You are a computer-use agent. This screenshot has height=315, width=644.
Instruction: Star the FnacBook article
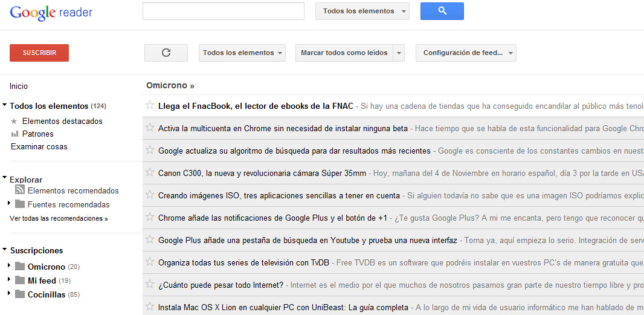(x=150, y=105)
